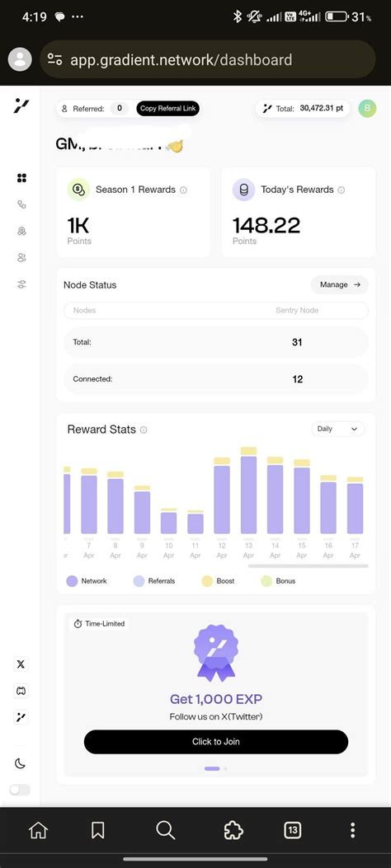Open browser extensions puzzle icon
The width and height of the screenshot is (391, 868).
[x=233, y=830]
